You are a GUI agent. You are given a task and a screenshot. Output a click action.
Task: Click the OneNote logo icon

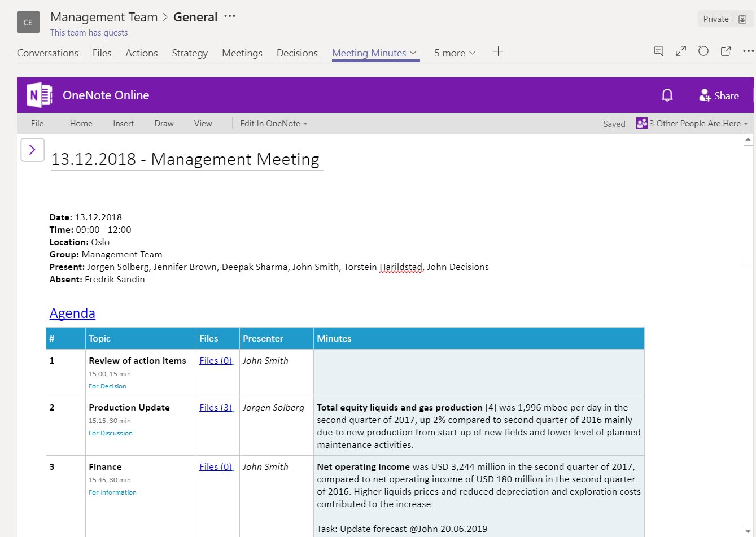pos(40,95)
